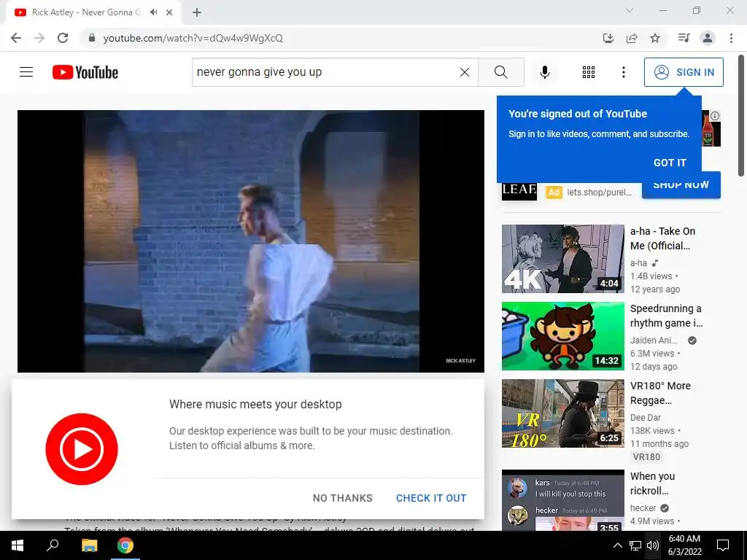Image resolution: width=747 pixels, height=560 pixels.
Task: Click the Speedrunning a rhythm game title
Action: tap(667, 316)
